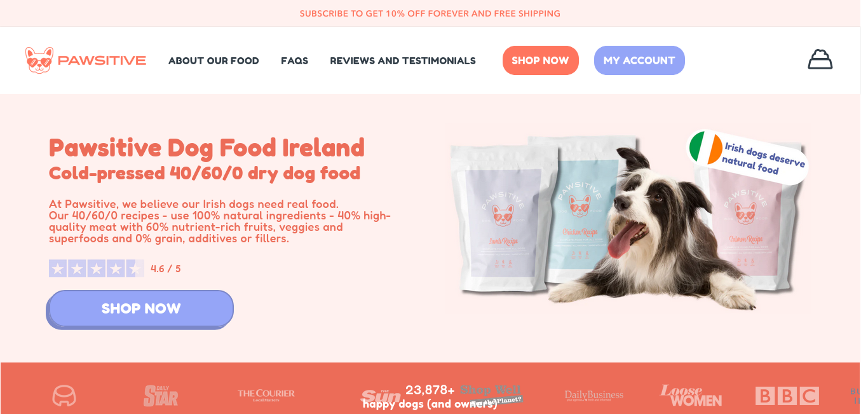Viewport: 868px width, 414px height.
Task: Open the shopping basket icon
Action: [x=820, y=60]
